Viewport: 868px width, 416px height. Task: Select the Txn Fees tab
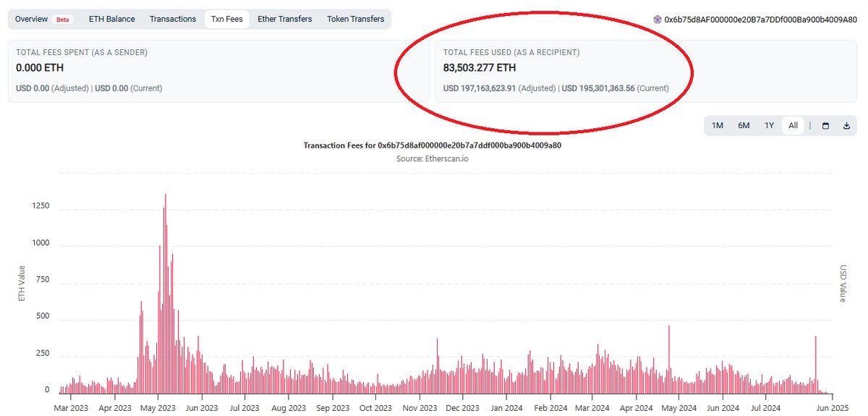click(226, 19)
